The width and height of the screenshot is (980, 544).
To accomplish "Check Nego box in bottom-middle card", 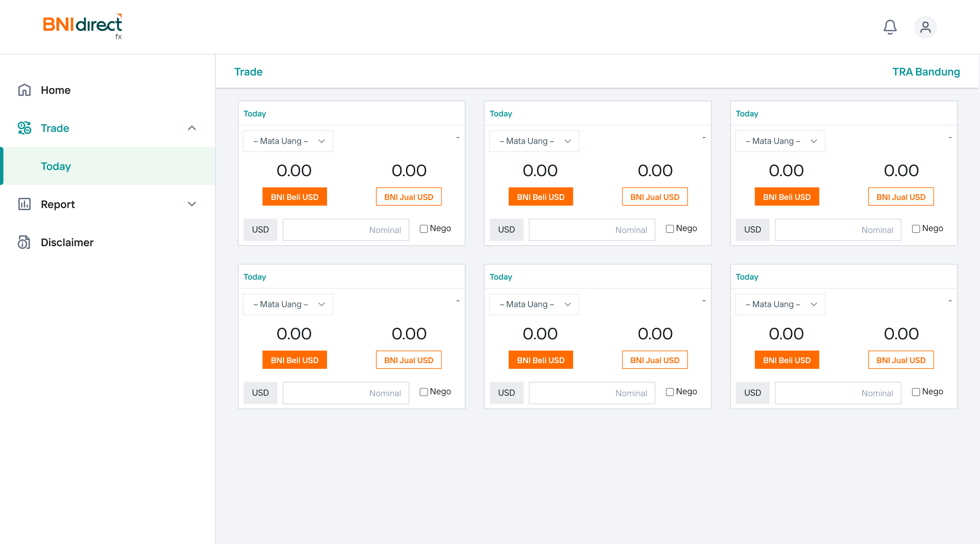I will click(x=670, y=392).
